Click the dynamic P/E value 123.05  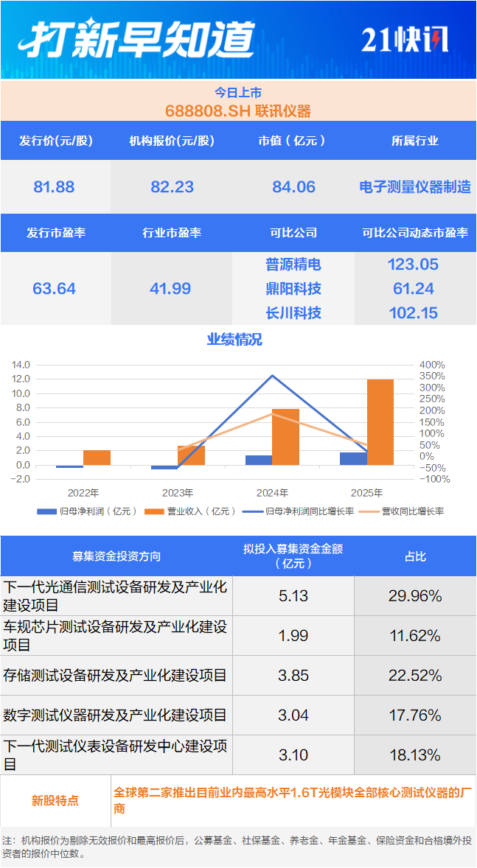(413, 265)
